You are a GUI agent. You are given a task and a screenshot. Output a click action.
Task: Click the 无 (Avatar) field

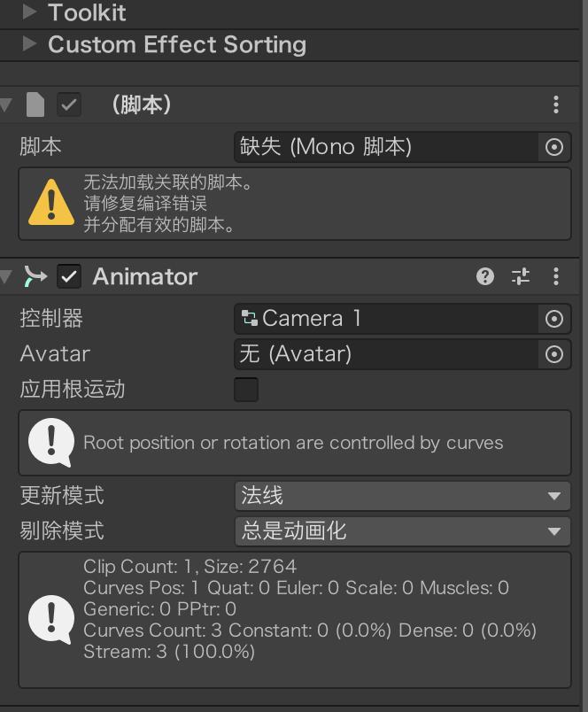click(x=386, y=354)
